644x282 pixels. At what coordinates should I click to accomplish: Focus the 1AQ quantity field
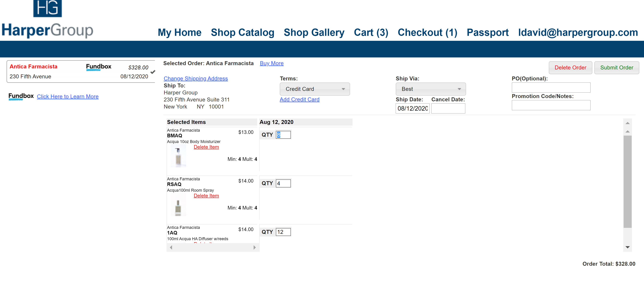283,232
